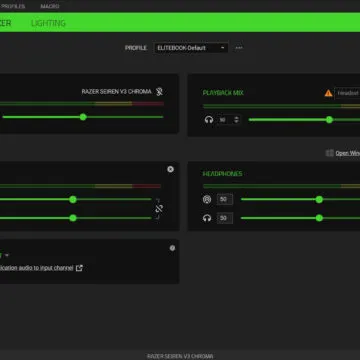Click the Razer Seiren V3 Chroma microphone volume slider
This screenshot has width=360, height=360.
click(x=83, y=117)
